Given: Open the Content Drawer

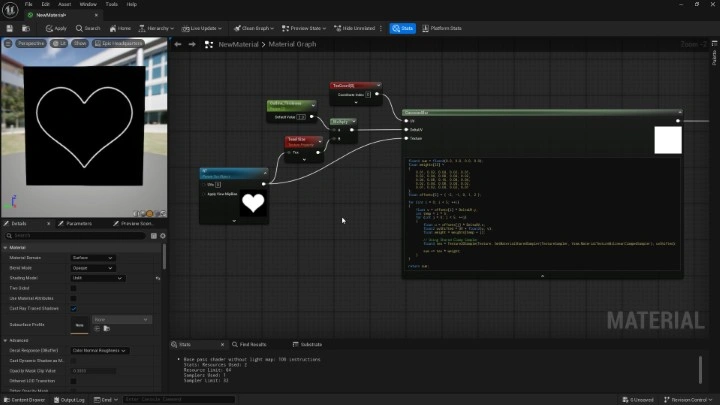Looking at the screenshot, I should pyautogui.click(x=24, y=399).
